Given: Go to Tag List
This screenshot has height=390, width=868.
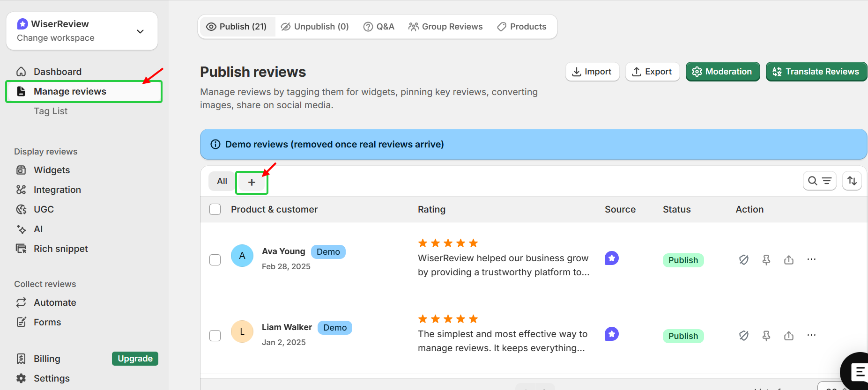Looking at the screenshot, I should [51, 111].
